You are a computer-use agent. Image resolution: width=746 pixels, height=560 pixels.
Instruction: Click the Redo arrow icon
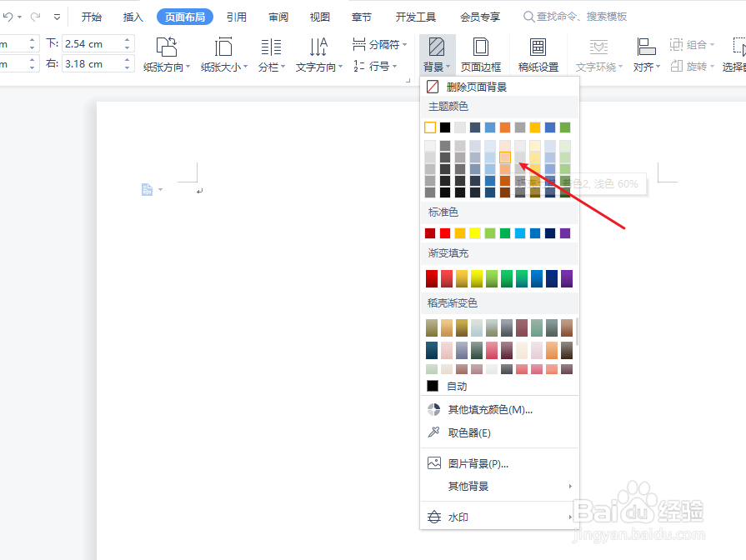click(x=35, y=17)
